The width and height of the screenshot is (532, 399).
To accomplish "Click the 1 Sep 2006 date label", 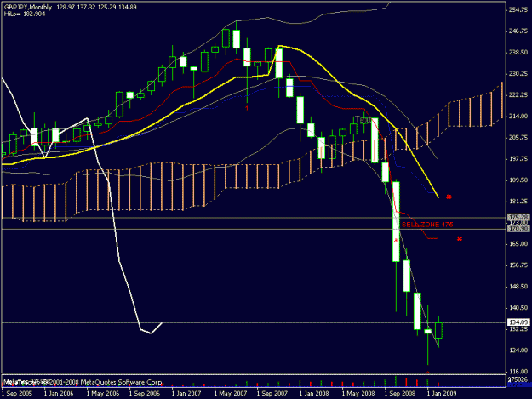I will click(x=145, y=394).
